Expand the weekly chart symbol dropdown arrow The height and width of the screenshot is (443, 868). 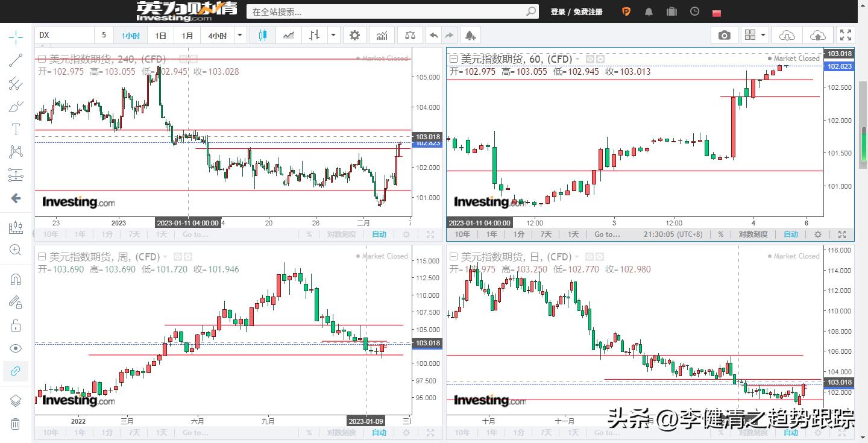click(x=166, y=257)
